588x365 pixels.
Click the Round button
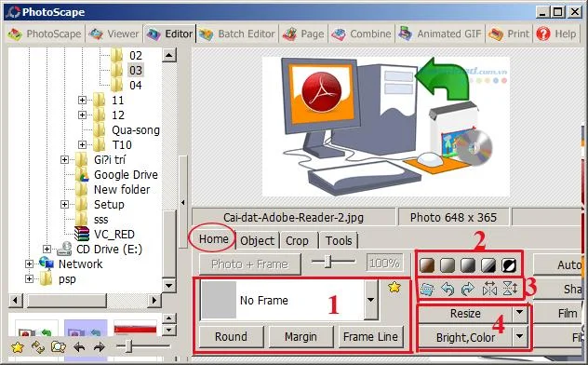coord(231,336)
